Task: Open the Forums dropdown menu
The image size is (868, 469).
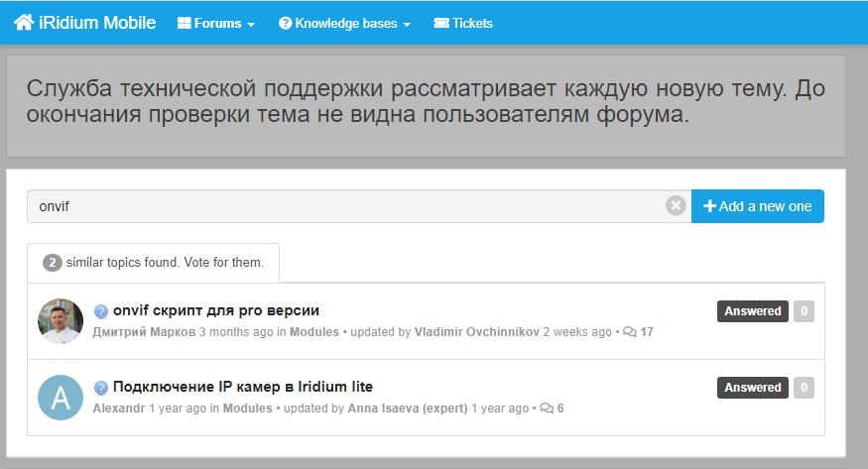Action: (216, 23)
